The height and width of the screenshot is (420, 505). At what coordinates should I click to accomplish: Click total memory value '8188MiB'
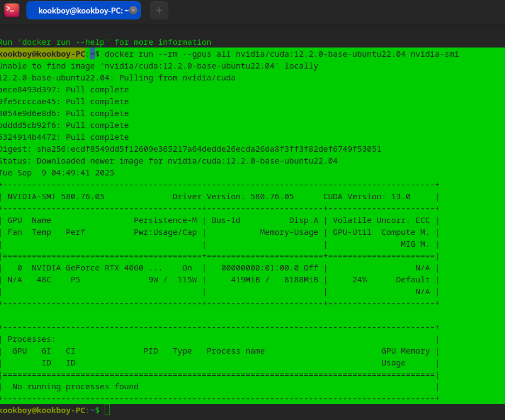(301, 280)
